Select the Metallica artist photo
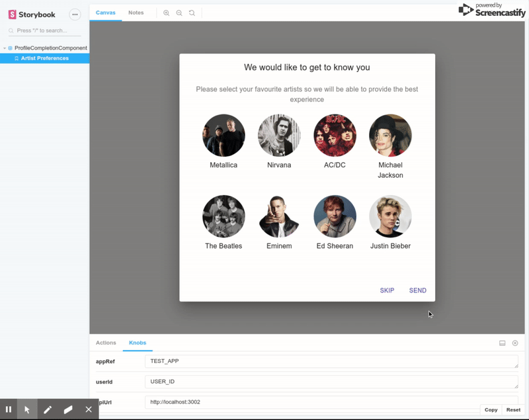 tap(224, 136)
